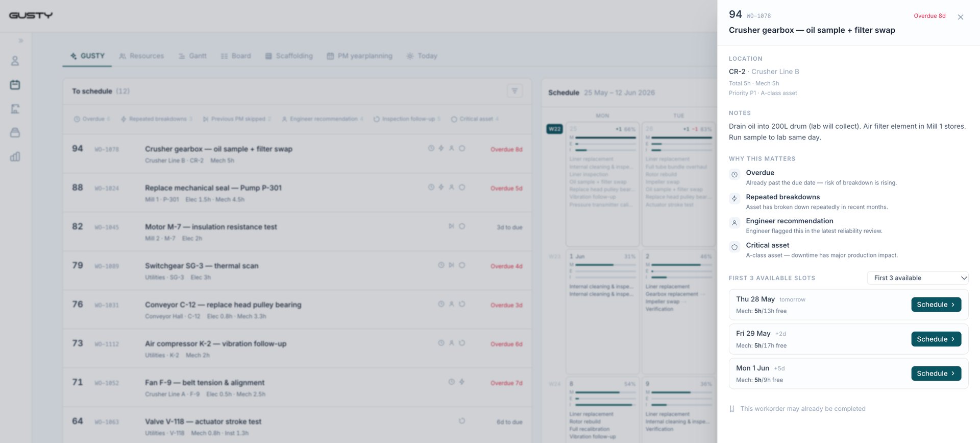Open the PM yearplanning tab
The width and height of the screenshot is (980, 443).
360,56
